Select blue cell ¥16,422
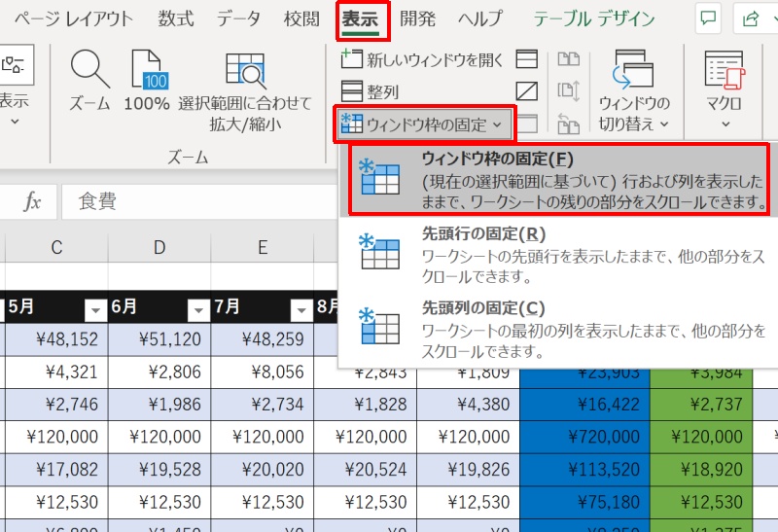Image resolution: width=778 pixels, height=532 pixels. (x=585, y=405)
